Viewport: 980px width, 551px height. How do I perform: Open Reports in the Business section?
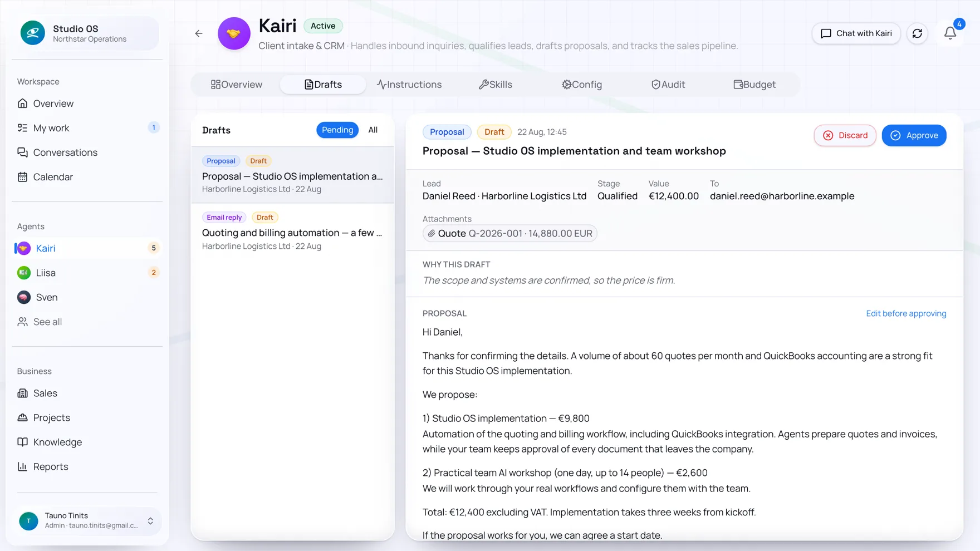[87, 466]
